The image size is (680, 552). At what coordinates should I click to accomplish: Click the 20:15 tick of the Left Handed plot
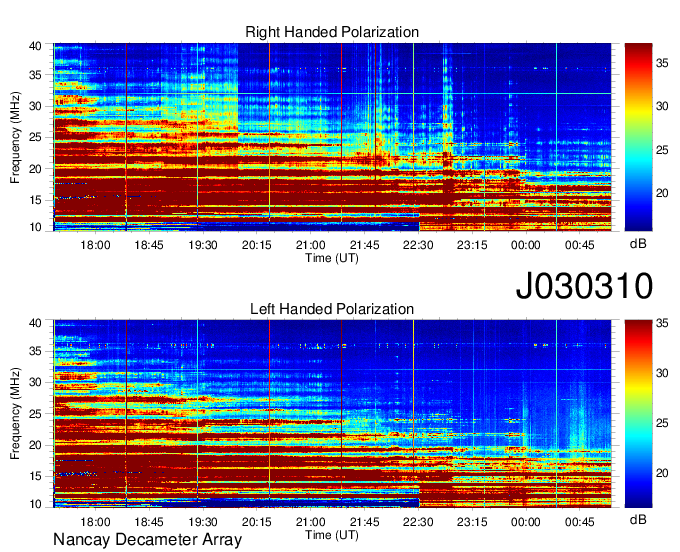(x=256, y=522)
